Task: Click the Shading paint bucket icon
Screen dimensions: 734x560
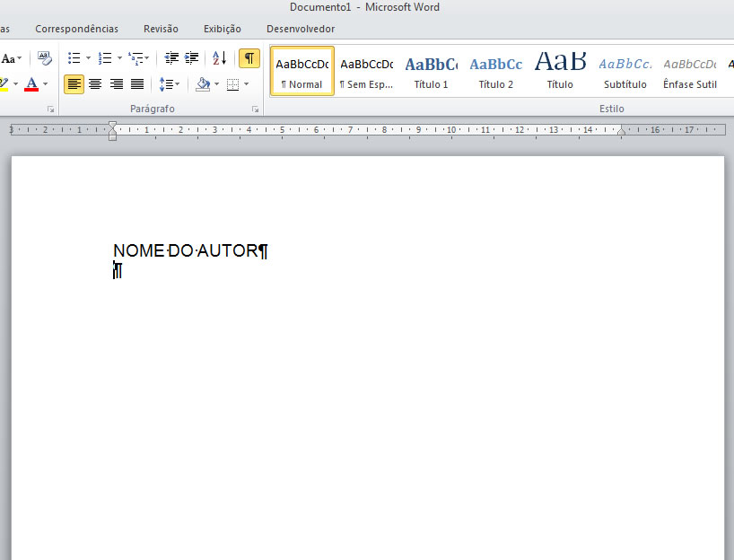Action: (x=203, y=84)
